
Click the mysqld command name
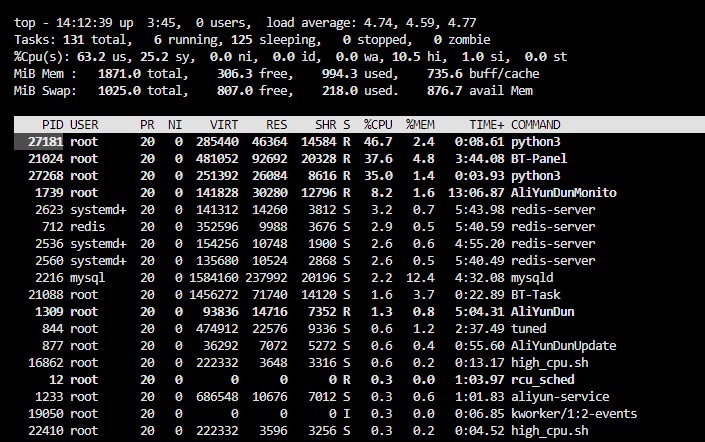pos(532,278)
